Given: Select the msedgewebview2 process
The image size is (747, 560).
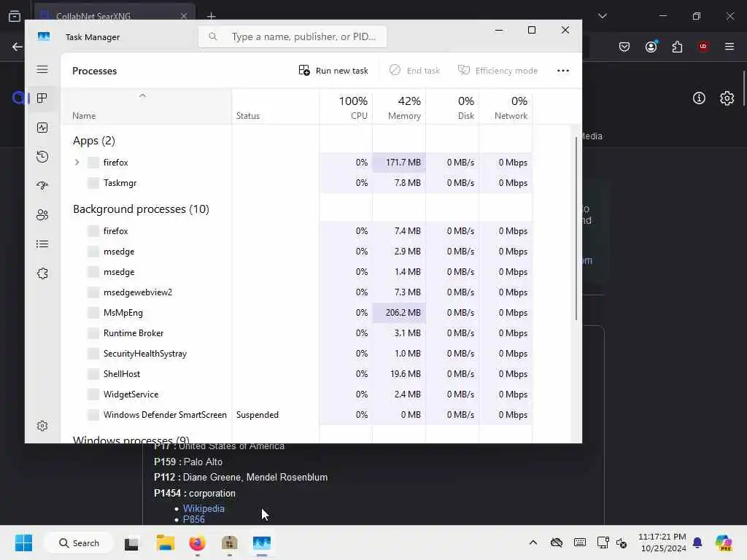Looking at the screenshot, I should tap(298, 292).
